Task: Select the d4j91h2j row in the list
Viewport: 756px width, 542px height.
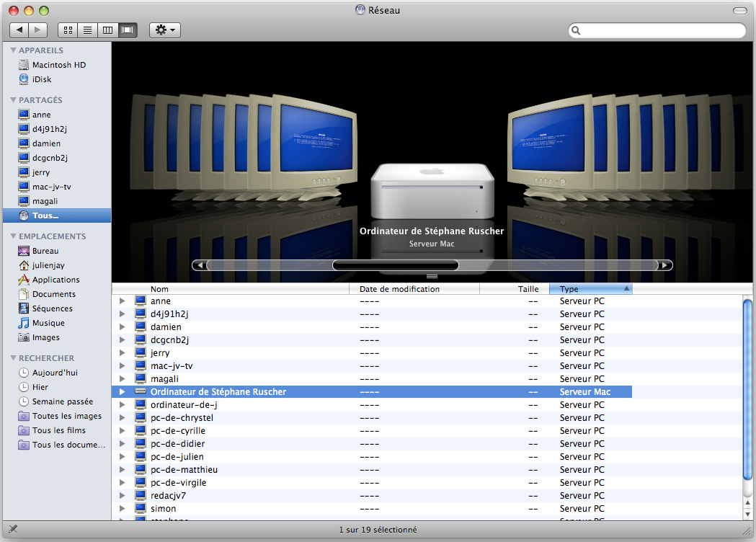Action: [427, 314]
